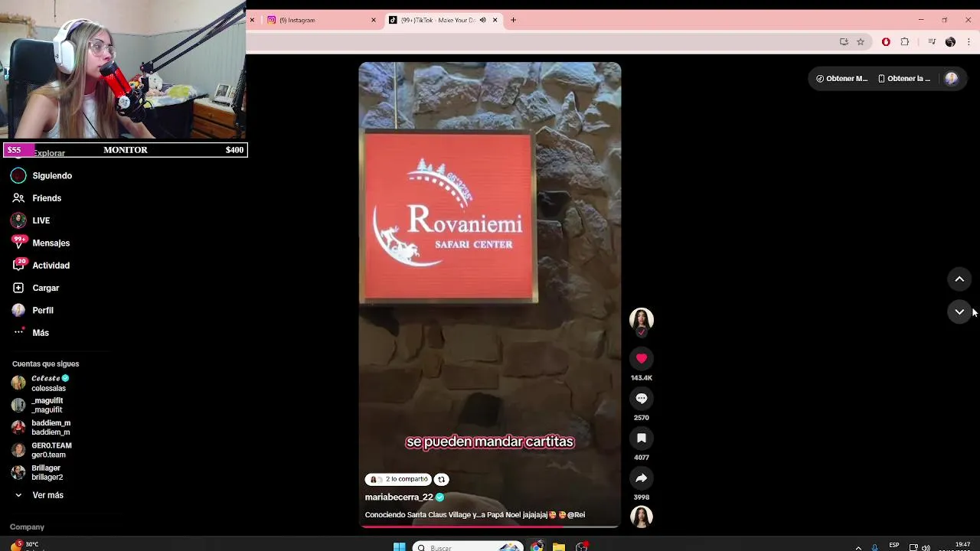
Task: Click the Explorar sidebar item
Action: coord(49,154)
